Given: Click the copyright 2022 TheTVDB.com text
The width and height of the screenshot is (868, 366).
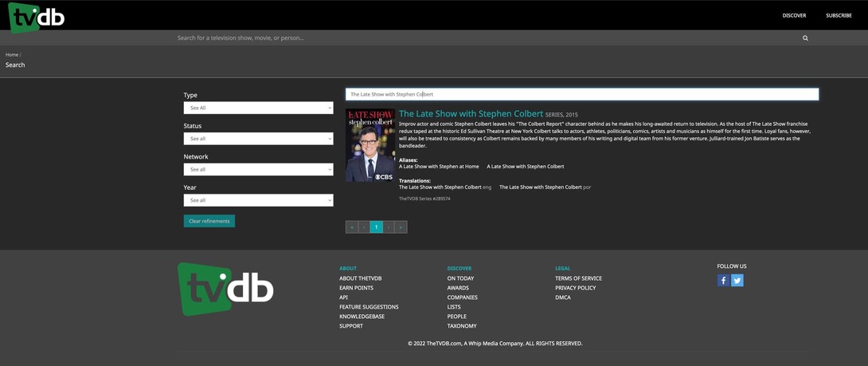Looking at the screenshot, I should (495, 343).
